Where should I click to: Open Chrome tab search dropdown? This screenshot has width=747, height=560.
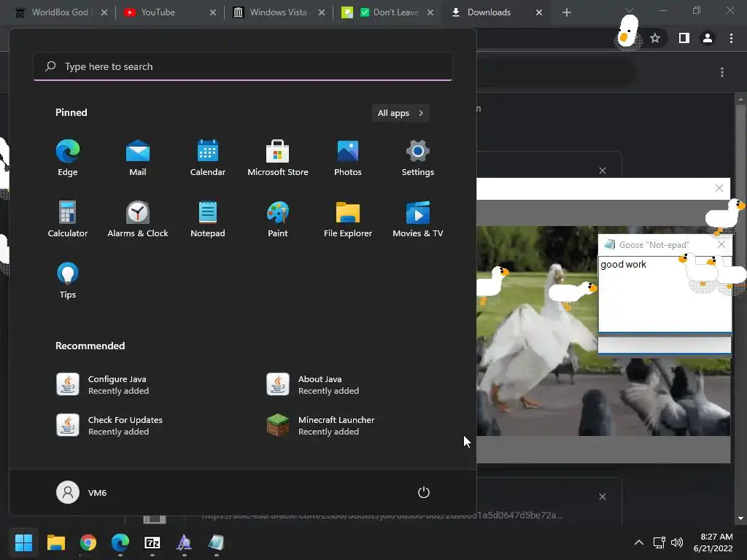click(630, 10)
